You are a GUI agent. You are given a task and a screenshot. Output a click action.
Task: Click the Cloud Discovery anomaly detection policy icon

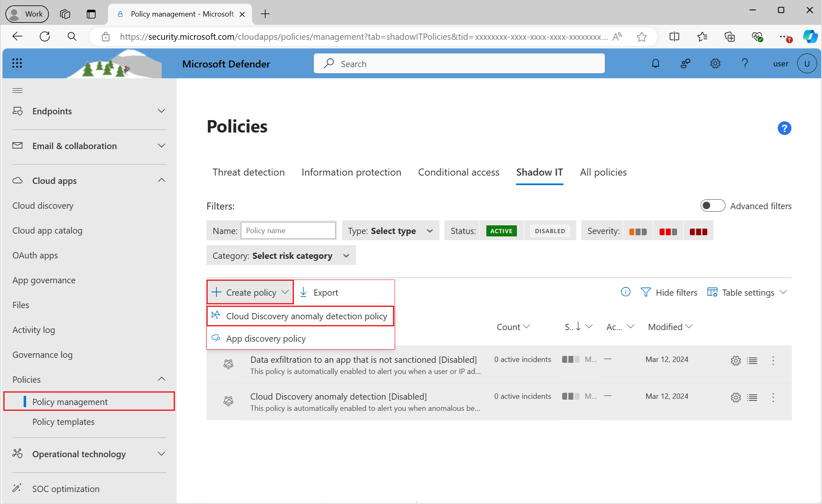pyautogui.click(x=217, y=316)
